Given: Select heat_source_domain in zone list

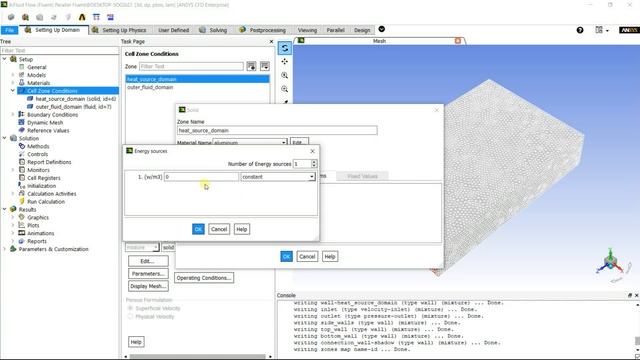Looking at the screenshot, I should tap(198, 79).
